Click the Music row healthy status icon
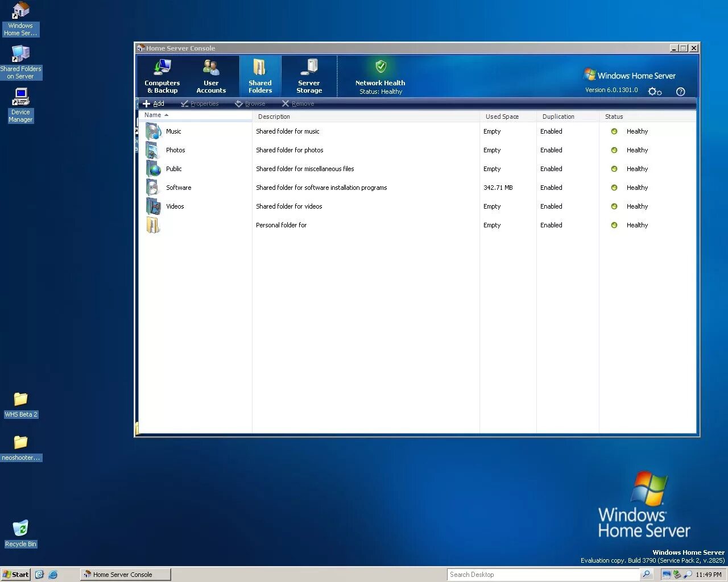The image size is (728, 582). tap(614, 131)
